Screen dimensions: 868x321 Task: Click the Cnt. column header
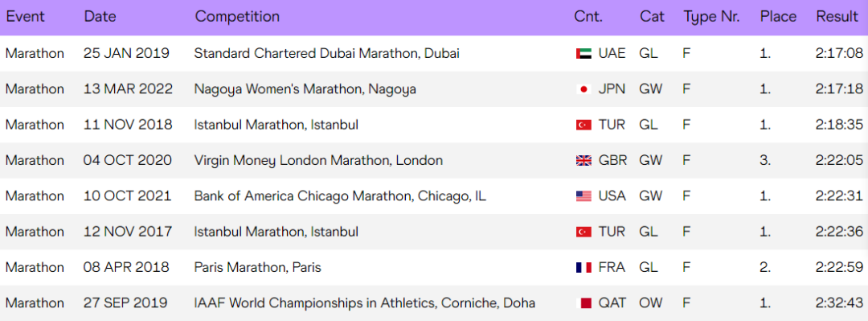coord(588,17)
